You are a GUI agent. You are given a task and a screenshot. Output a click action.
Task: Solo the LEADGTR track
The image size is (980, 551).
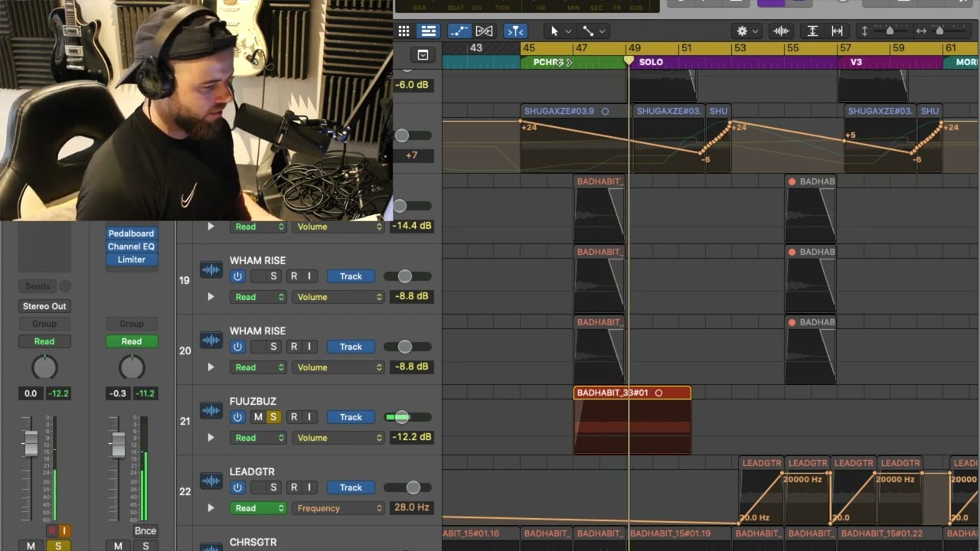pyautogui.click(x=273, y=487)
